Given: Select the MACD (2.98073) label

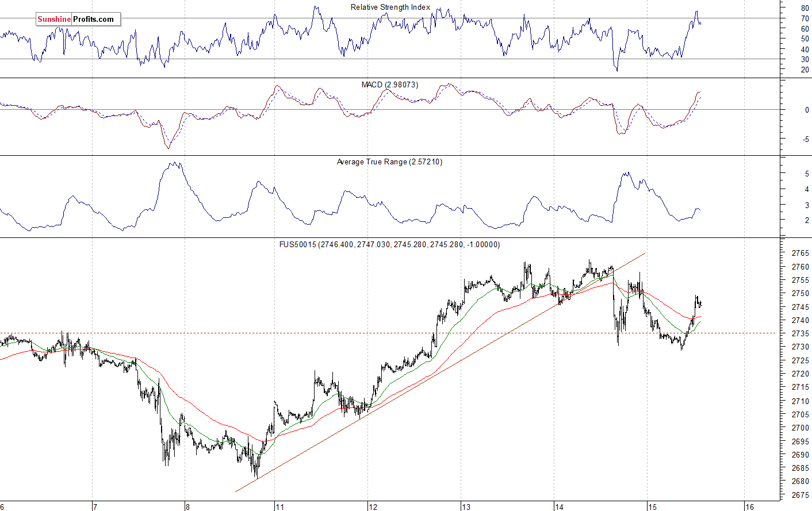Looking at the screenshot, I should [x=390, y=84].
